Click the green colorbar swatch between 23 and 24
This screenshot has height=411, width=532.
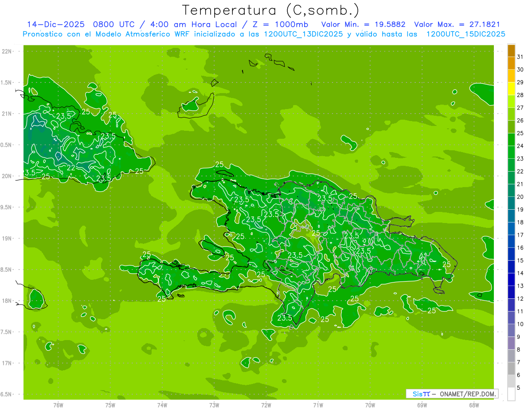[511, 152]
